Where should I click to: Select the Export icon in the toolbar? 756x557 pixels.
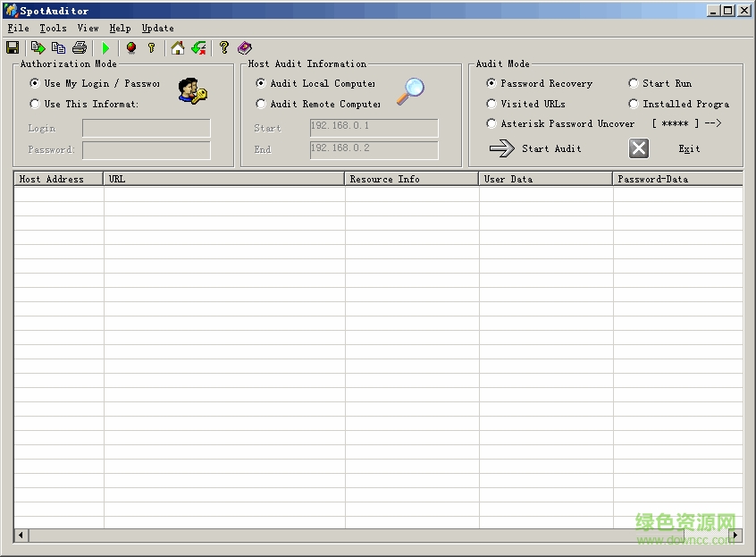tap(38, 47)
